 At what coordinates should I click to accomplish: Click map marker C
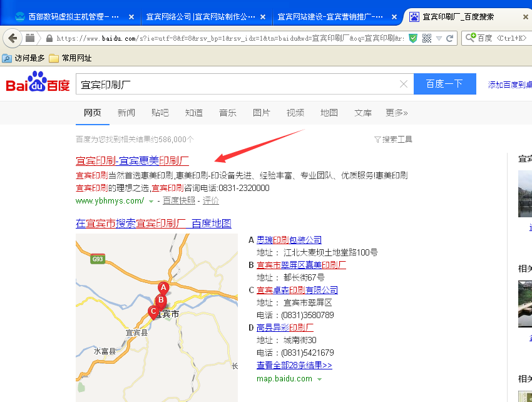click(153, 312)
